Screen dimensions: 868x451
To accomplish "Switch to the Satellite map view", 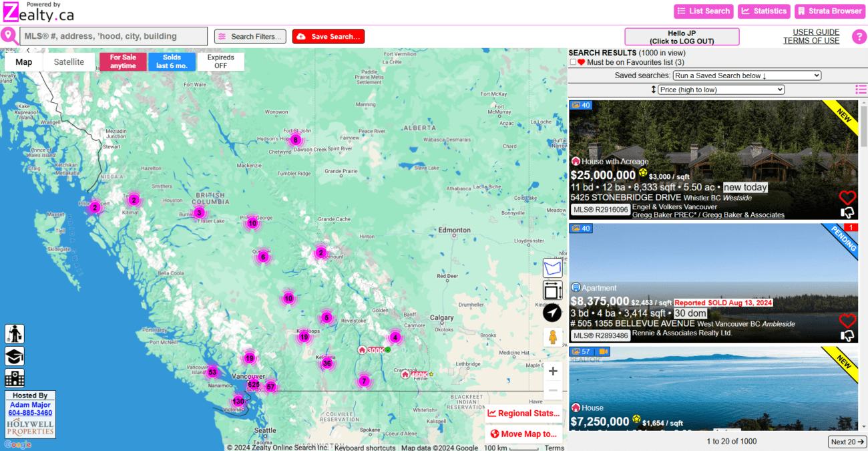I will point(69,62).
